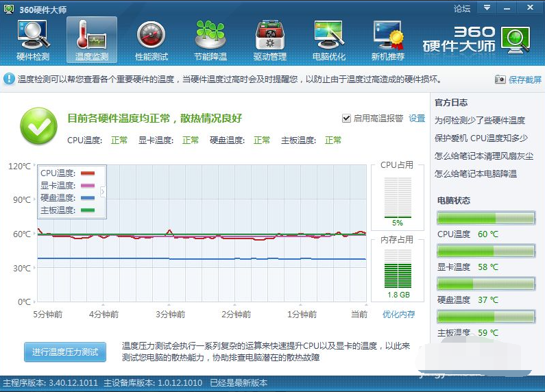
Task: Click the 保存截屏 link
Action: 525,79
